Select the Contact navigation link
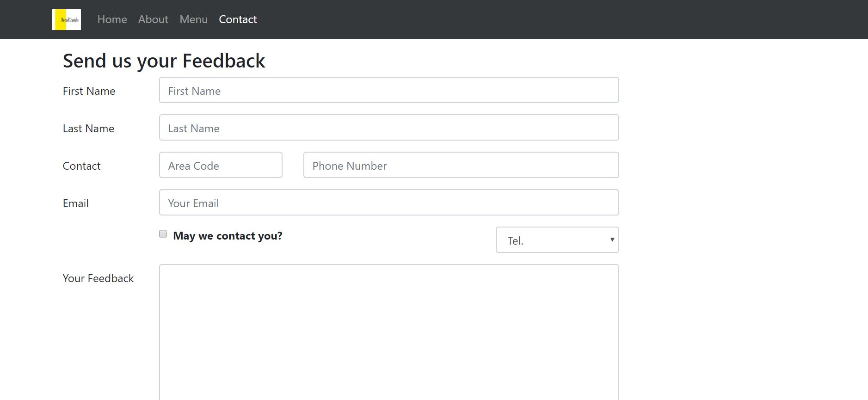868x400 pixels. click(238, 19)
